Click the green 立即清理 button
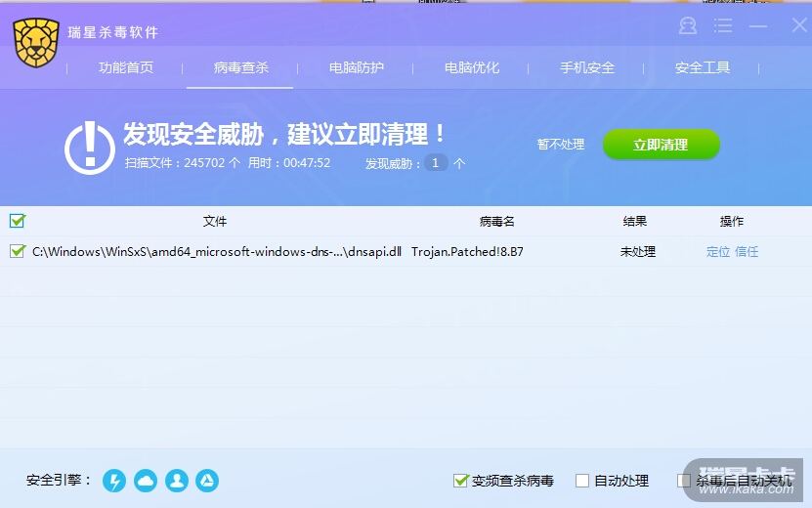The image size is (812, 508). [662, 145]
